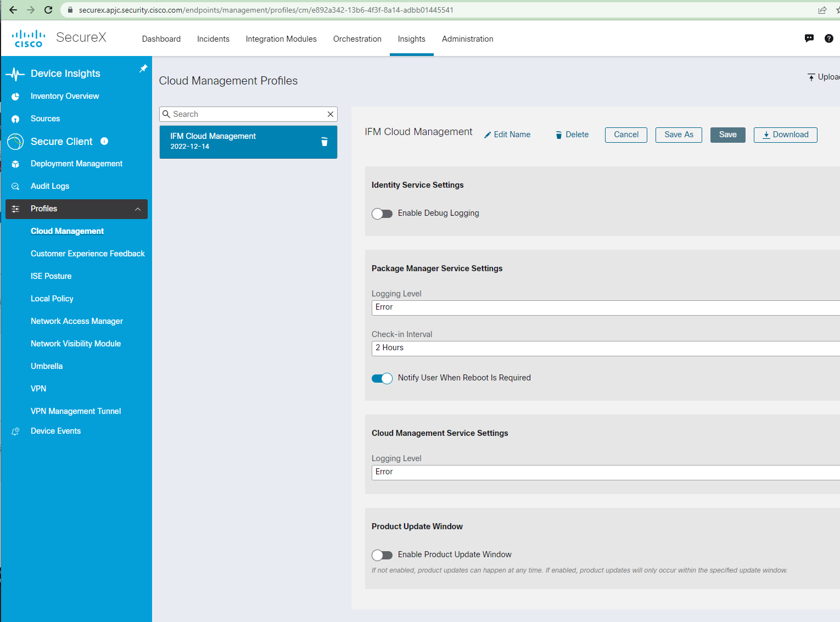
Task: Clear the search field with the X
Action: click(330, 114)
